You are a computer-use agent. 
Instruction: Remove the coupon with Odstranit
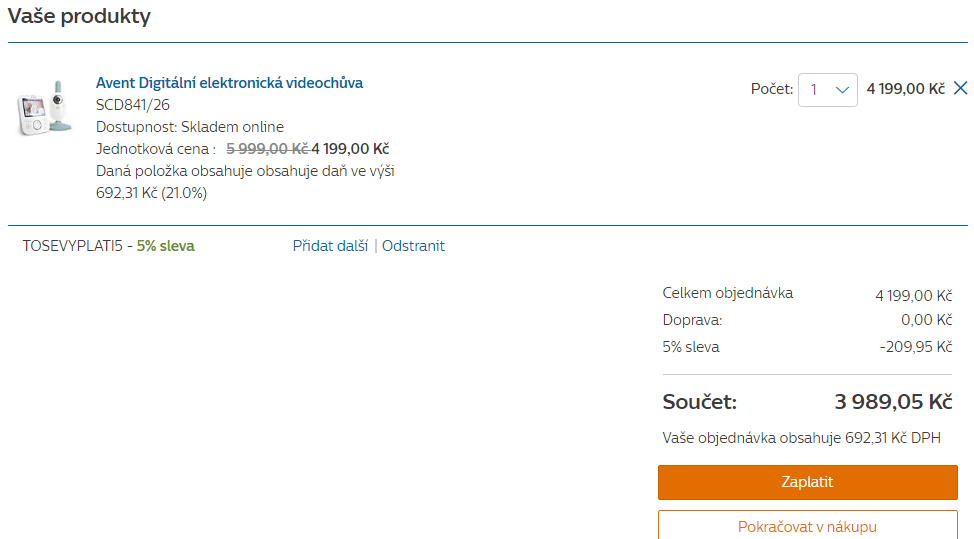click(413, 246)
